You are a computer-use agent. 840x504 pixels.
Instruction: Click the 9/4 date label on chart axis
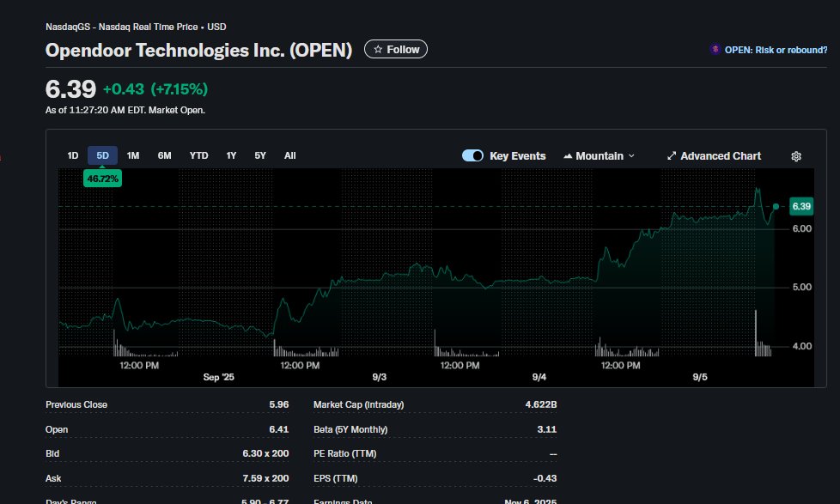(x=539, y=377)
